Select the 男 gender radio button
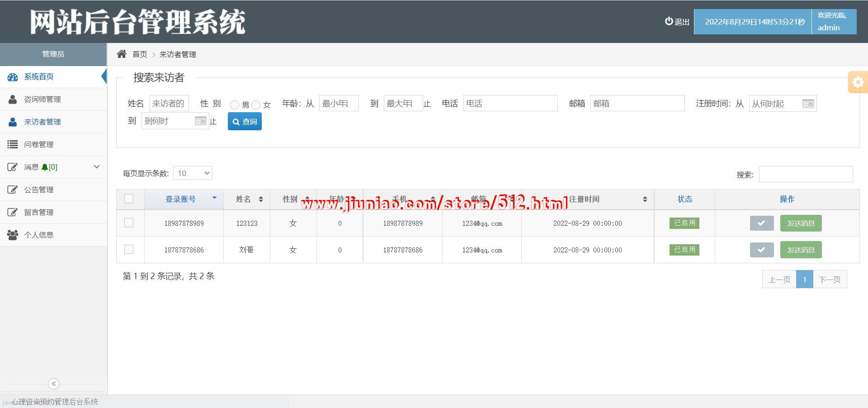This screenshot has width=868, height=408. [234, 105]
